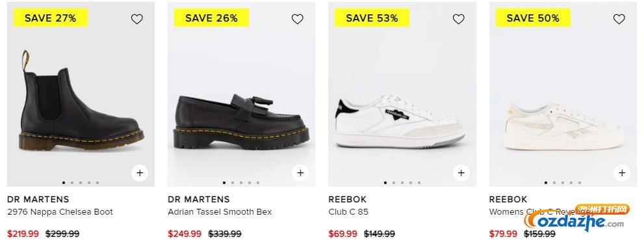Open Adrian Tassel Smooth Bex product link
This screenshot has height=240, width=644.
pos(220,212)
